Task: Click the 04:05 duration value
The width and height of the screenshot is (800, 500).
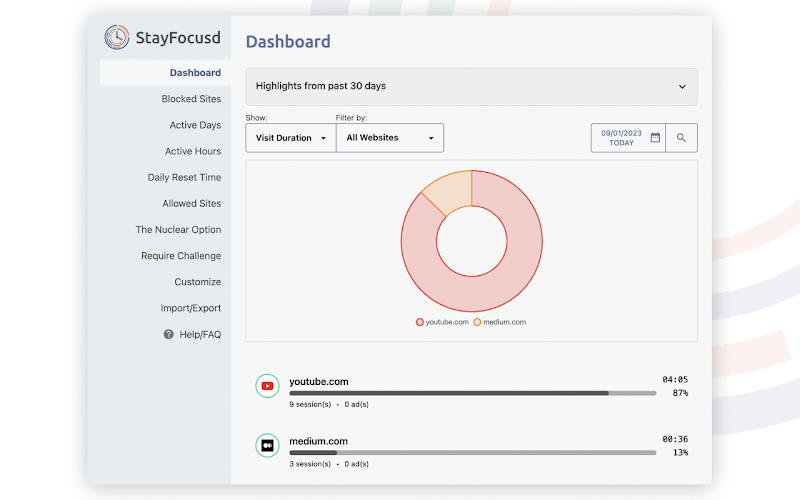Action: [x=675, y=380]
